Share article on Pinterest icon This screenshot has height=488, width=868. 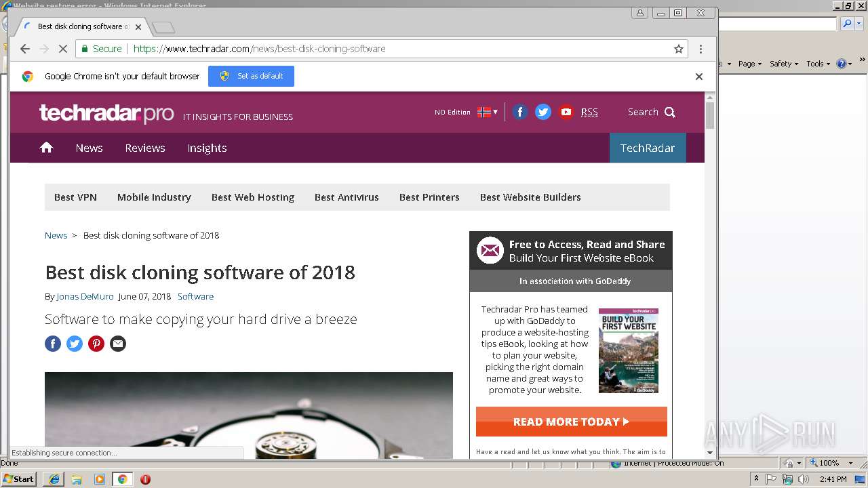[x=96, y=344]
